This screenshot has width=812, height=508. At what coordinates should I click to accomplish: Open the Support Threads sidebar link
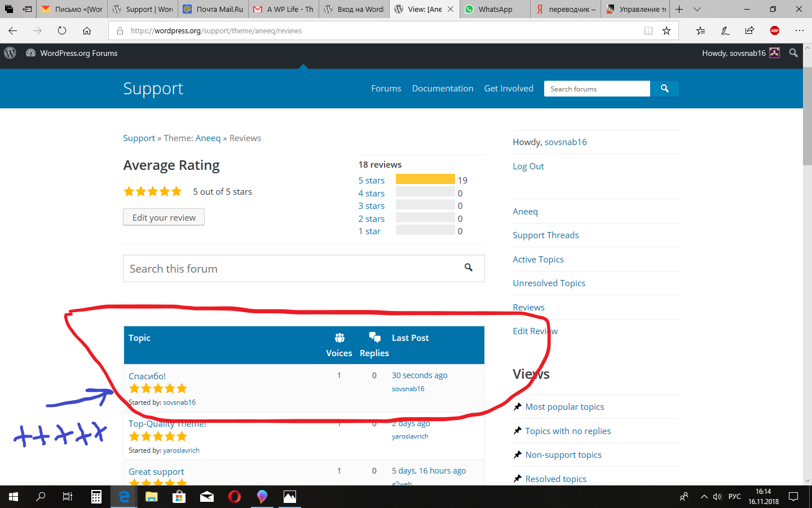tap(546, 235)
